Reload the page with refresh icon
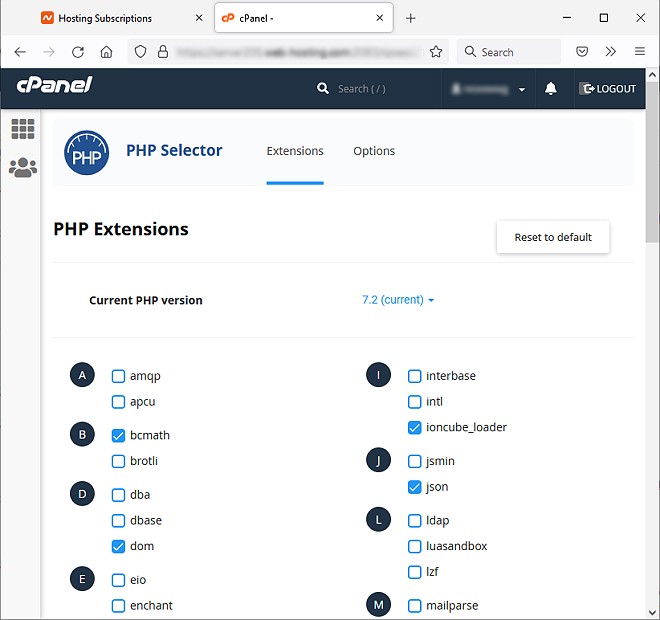Screen dimensions: 660x620 point(78,52)
